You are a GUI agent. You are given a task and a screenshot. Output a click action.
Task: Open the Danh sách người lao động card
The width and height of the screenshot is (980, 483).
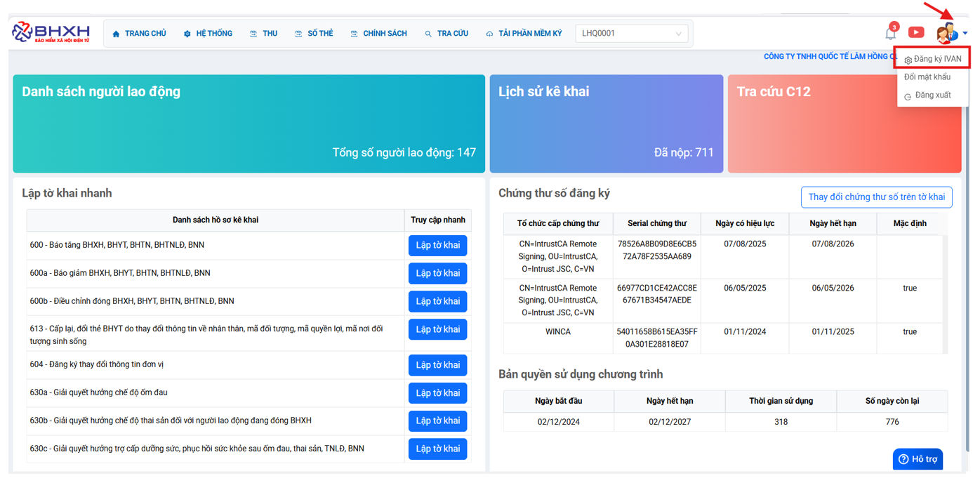pyautogui.click(x=249, y=124)
